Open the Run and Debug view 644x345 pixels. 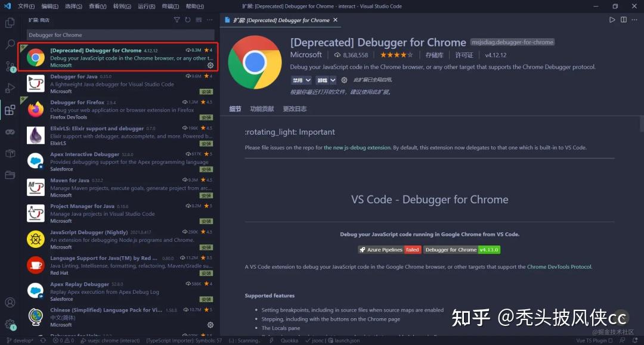10,88
